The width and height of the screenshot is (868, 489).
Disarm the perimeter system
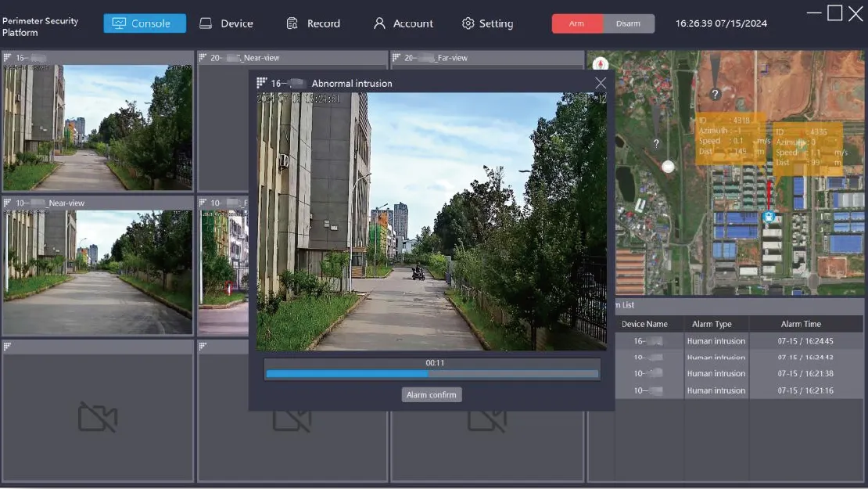point(628,23)
